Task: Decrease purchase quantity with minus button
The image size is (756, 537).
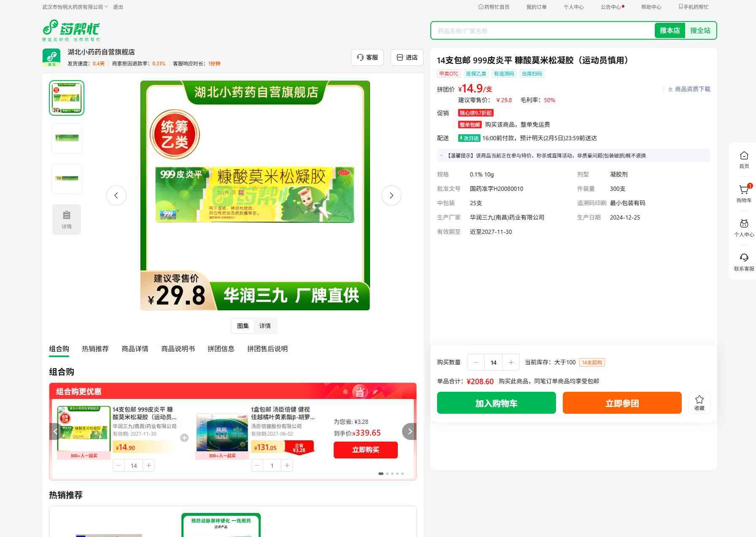Action: pyautogui.click(x=476, y=362)
